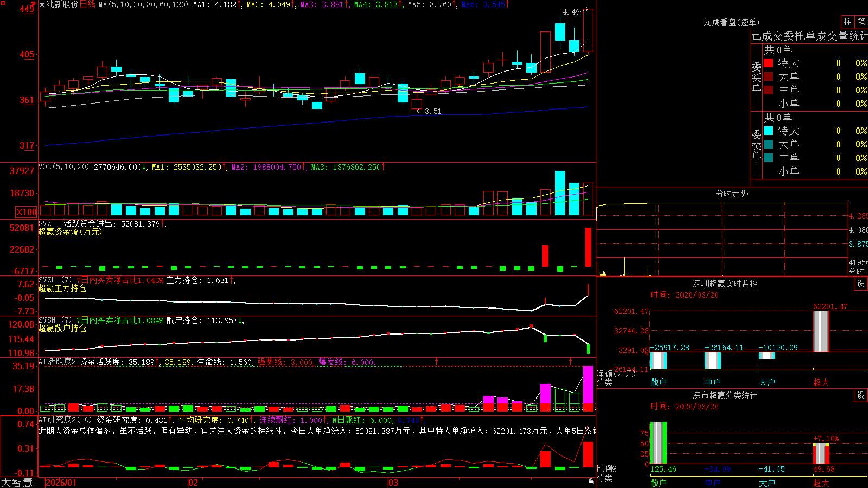
Task: Click the teal 中单 sell-order swatch
Action: 768,158
